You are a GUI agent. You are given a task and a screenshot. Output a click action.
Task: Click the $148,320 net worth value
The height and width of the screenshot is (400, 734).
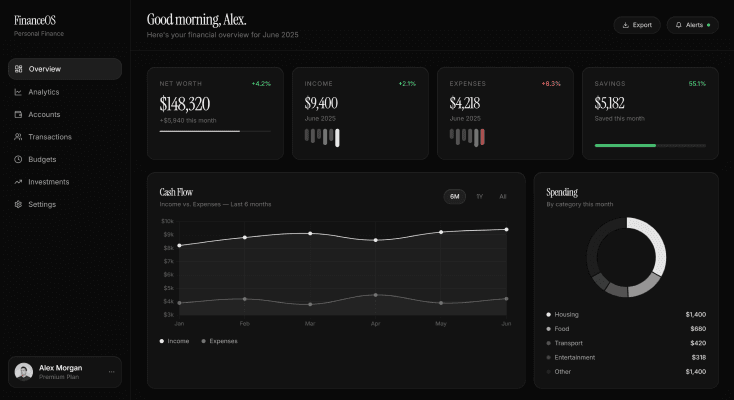pyautogui.click(x=184, y=104)
